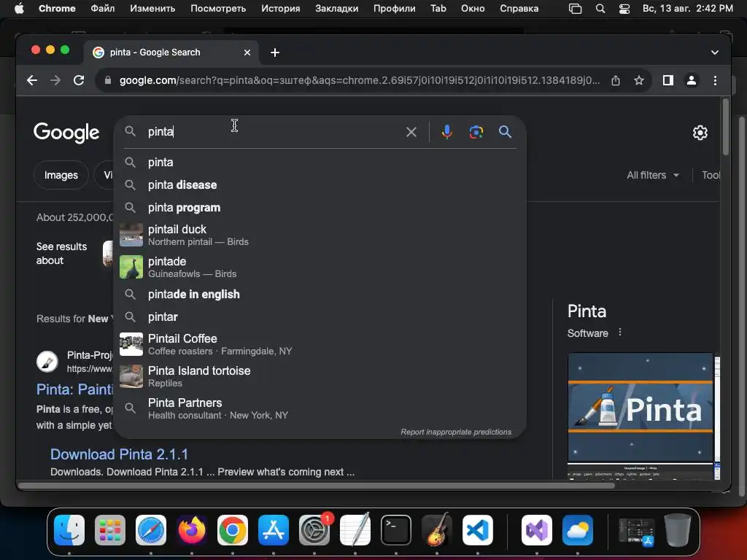Image resolution: width=747 pixels, height=560 pixels.
Task: Select the 'pinta disease' suggestion
Action: point(320,184)
